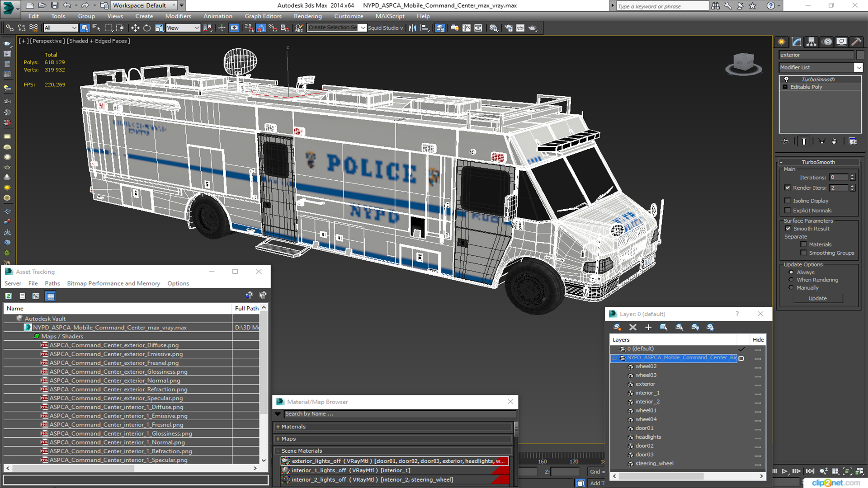The height and width of the screenshot is (488, 868).
Task: Open the Rendering menu
Action: (308, 16)
